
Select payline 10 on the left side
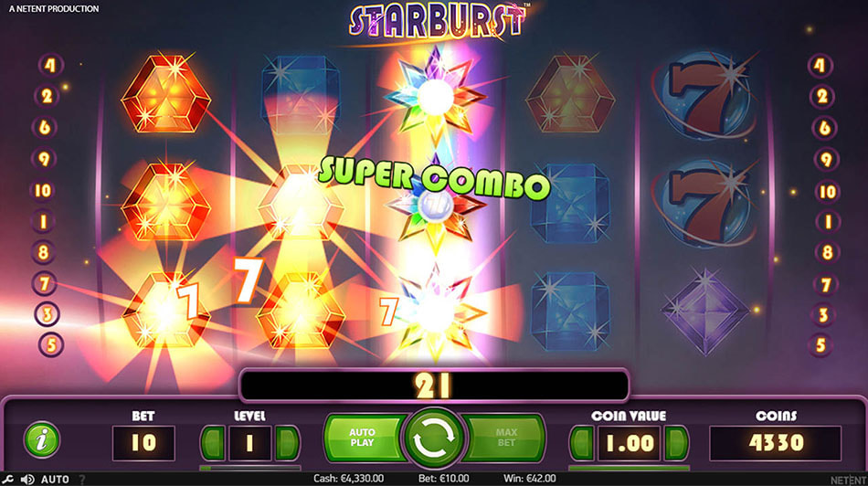pyautogui.click(x=43, y=191)
